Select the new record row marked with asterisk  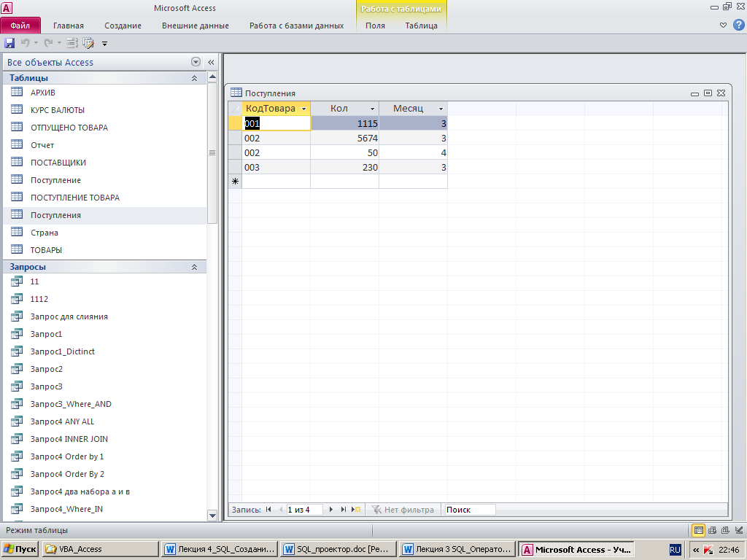[x=236, y=182]
